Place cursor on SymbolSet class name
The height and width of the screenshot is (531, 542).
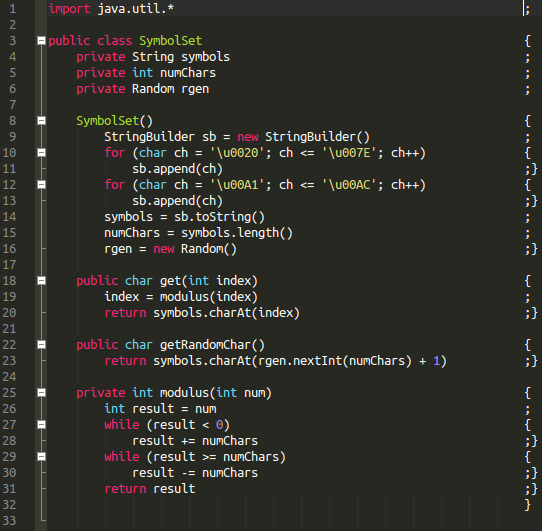tap(170, 41)
